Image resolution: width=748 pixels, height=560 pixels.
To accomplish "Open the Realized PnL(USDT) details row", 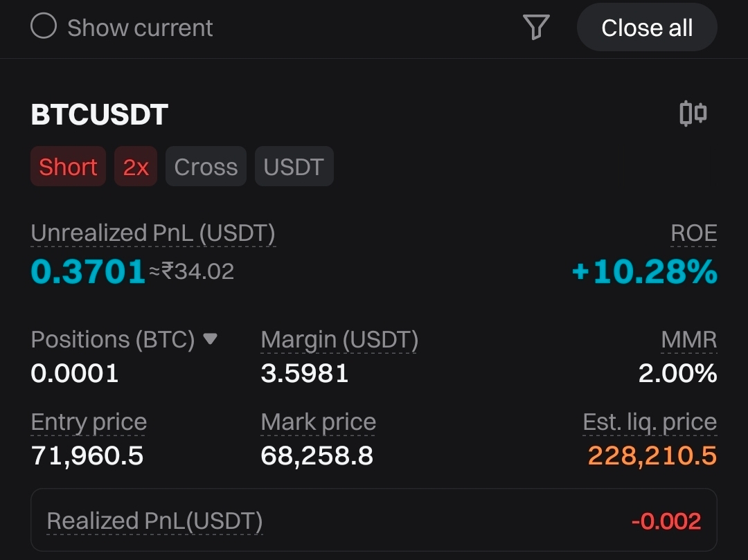I will point(373,521).
